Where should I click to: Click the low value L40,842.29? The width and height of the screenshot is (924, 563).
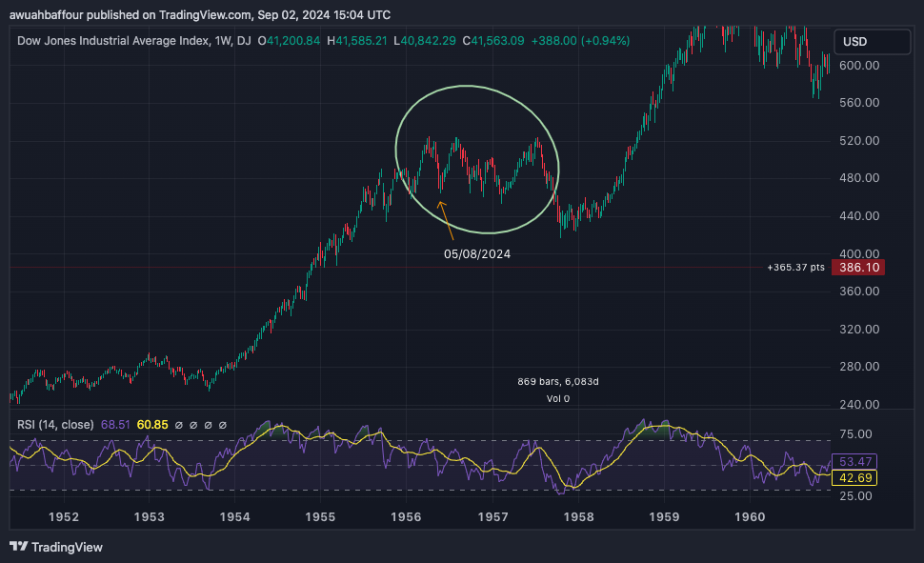tap(424, 41)
